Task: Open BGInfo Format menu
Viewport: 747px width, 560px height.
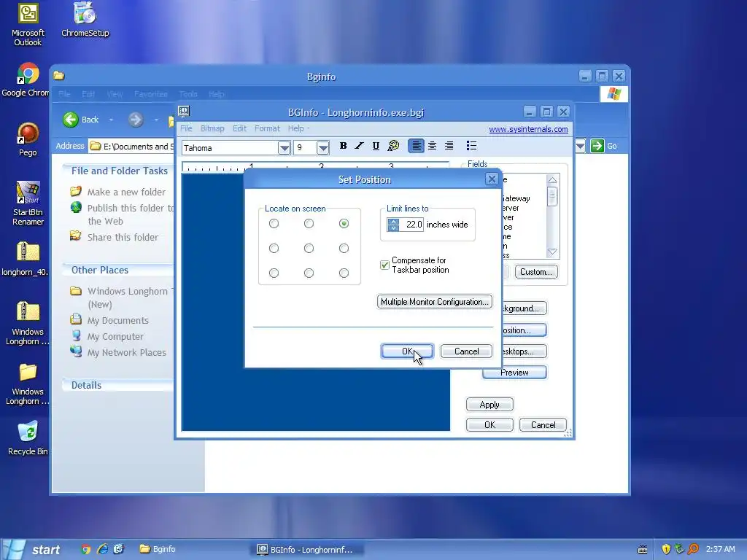Action: (x=267, y=128)
